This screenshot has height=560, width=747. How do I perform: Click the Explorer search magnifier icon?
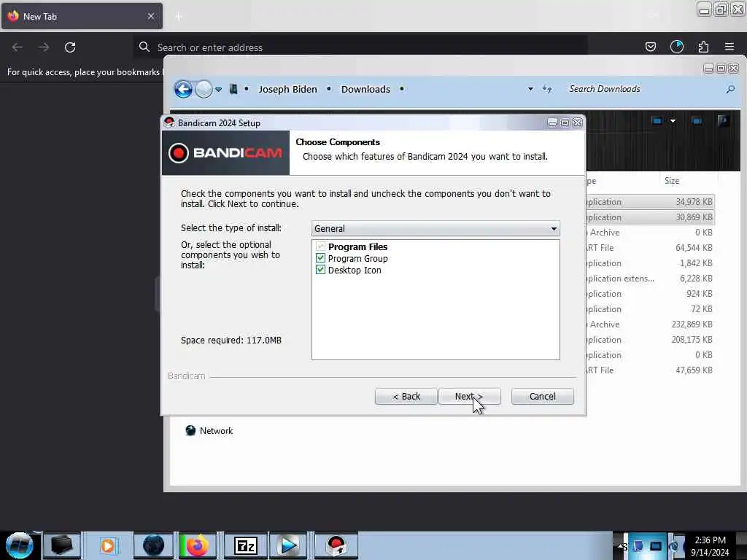[730, 89]
